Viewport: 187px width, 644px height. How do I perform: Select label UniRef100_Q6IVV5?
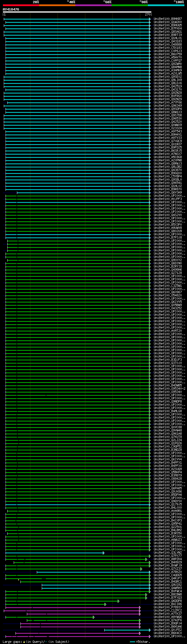click(168, 302)
